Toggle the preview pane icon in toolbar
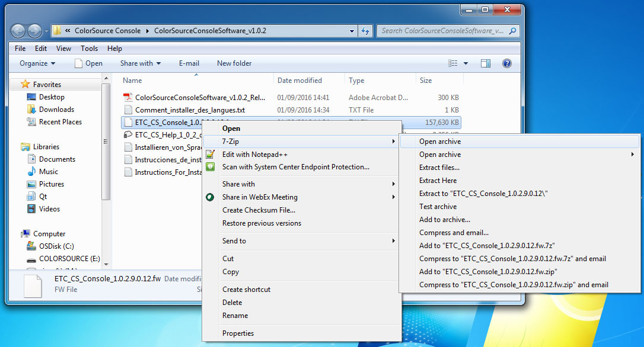Screen dimensions: 644x347 pos(486,63)
